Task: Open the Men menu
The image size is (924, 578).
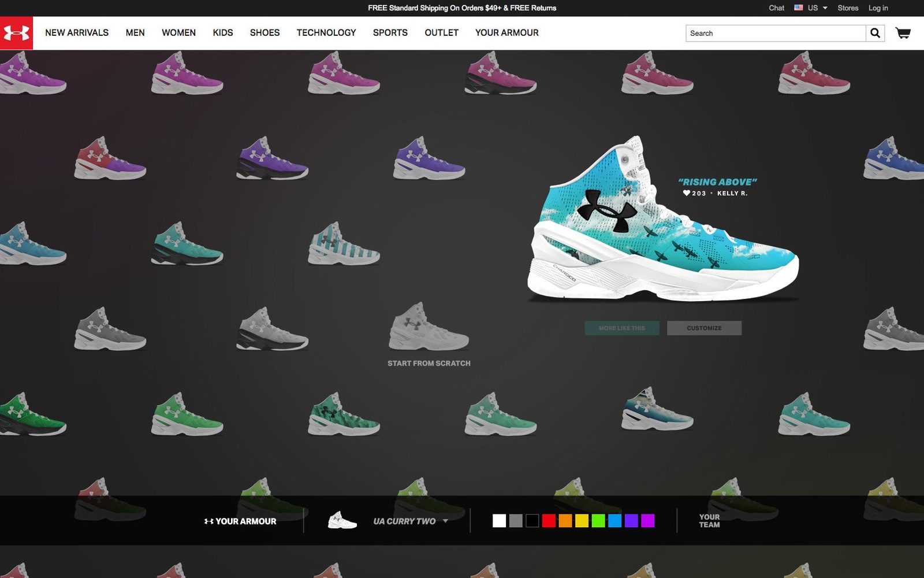Action: 135,33
